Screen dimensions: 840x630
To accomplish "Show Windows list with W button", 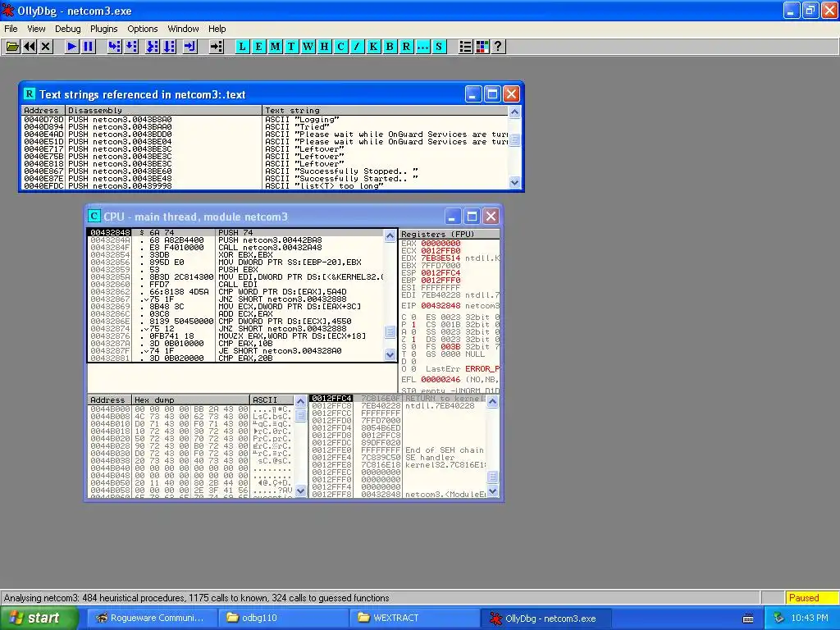I will pyautogui.click(x=308, y=47).
